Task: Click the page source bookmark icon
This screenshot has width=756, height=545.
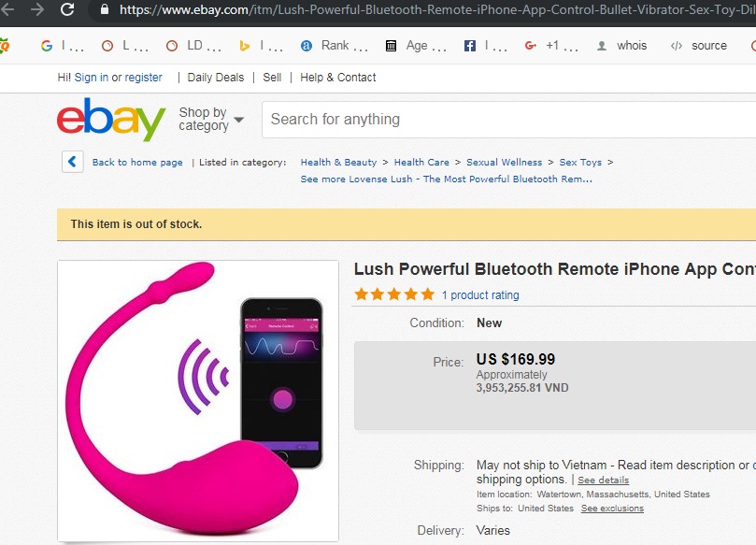Action: pos(680,45)
